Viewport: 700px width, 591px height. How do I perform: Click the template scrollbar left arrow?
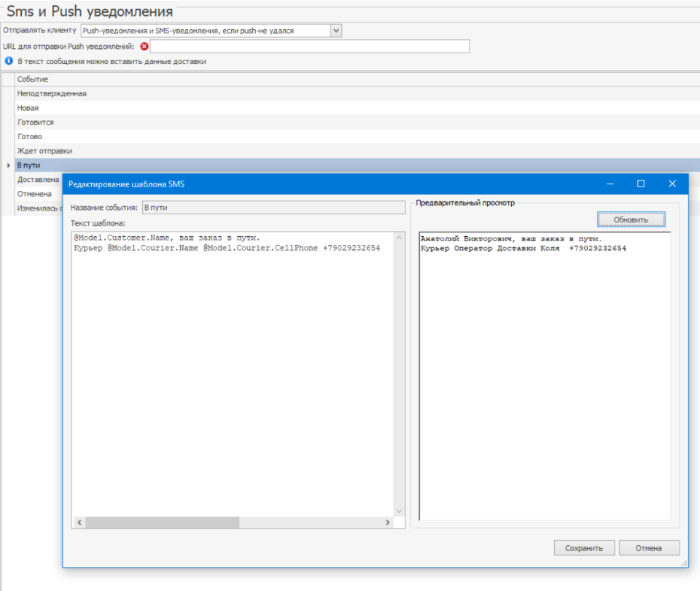pos(79,522)
